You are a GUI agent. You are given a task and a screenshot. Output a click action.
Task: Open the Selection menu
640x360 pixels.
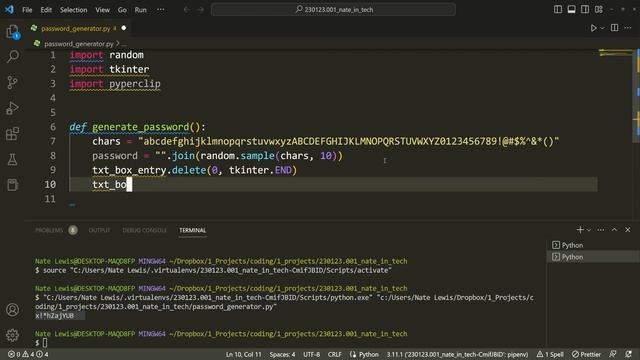click(x=73, y=10)
